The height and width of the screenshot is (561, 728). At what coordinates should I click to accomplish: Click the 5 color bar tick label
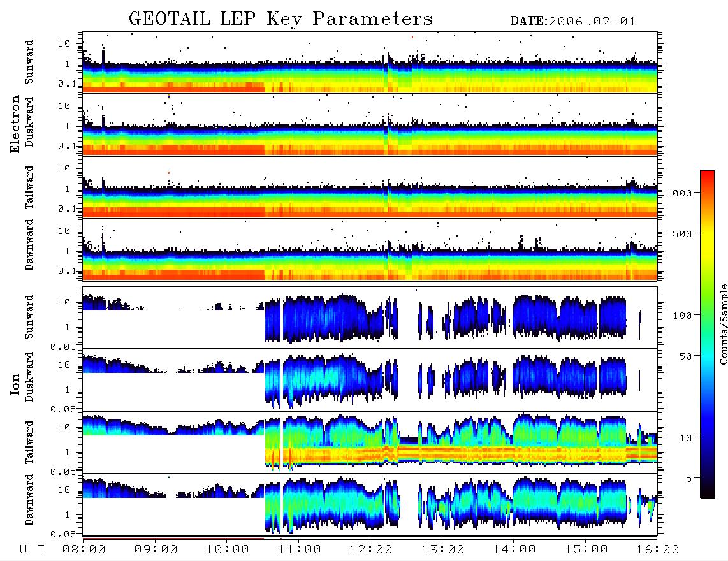(689, 478)
